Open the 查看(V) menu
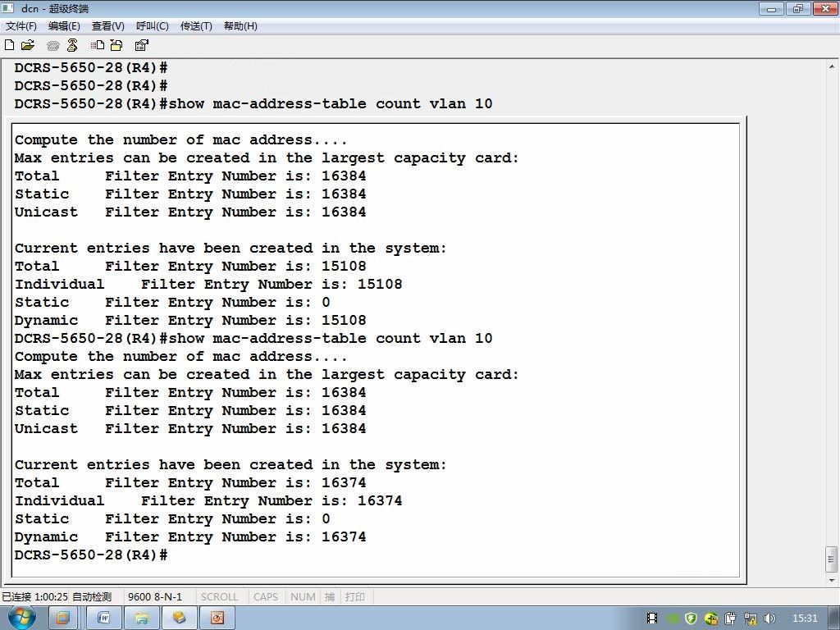 (107, 26)
